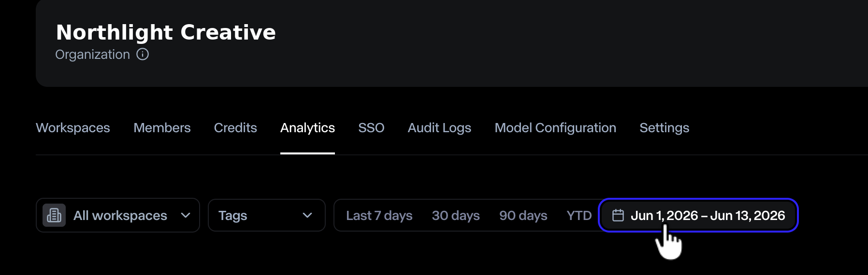The image size is (868, 275).
Task: Choose the 30 days range option
Action: 456,215
